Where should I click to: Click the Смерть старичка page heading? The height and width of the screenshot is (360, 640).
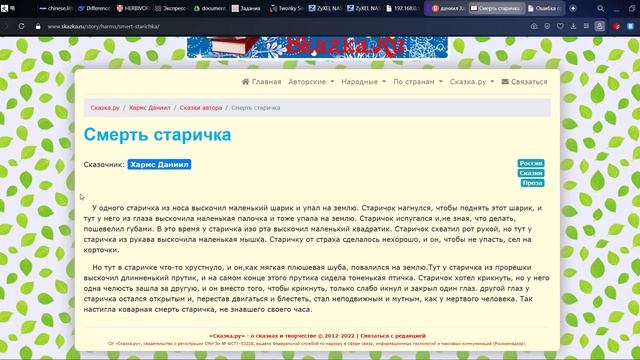157,135
